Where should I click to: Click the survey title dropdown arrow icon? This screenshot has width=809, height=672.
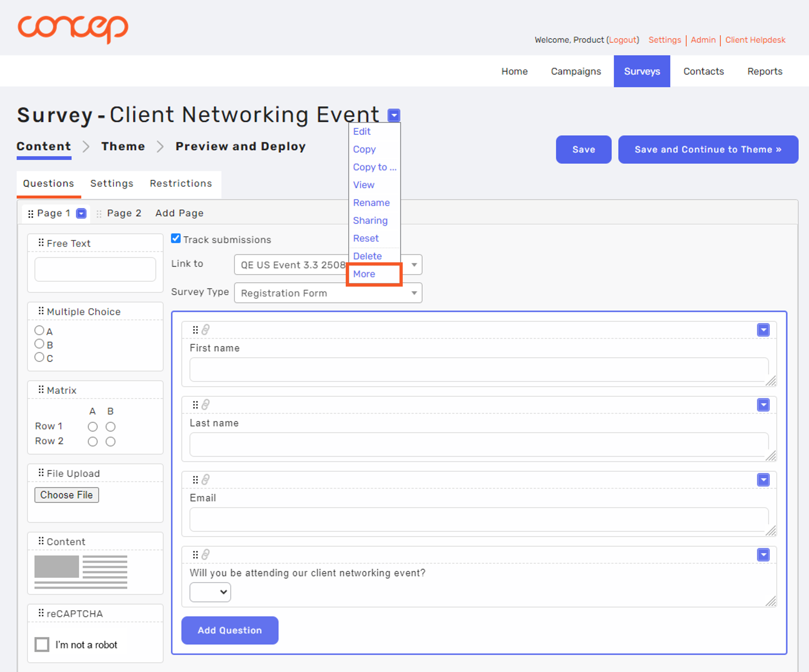[x=394, y=115]
